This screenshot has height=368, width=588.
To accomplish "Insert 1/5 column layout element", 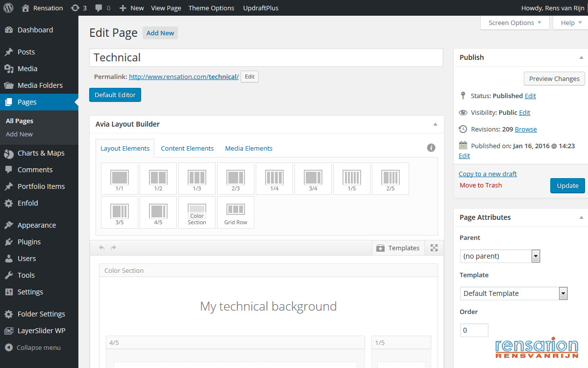I will click(352, 179).
